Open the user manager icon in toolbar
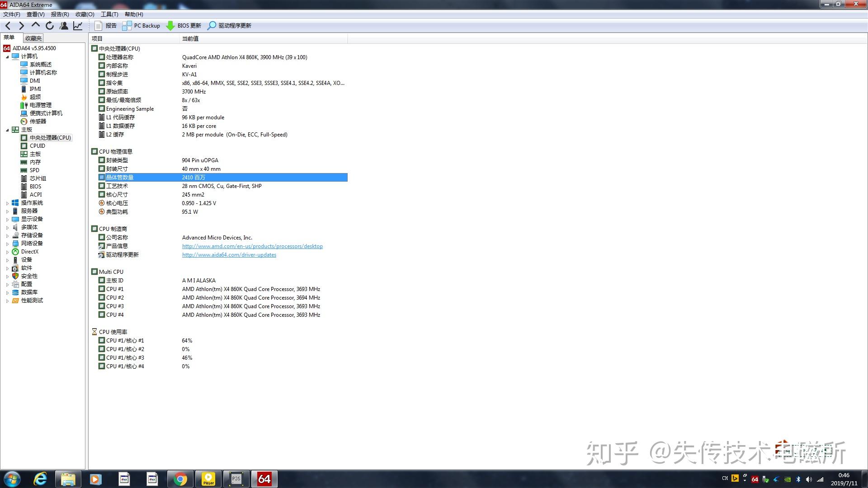Screen dimensions: 868x488 click(64, 26)
